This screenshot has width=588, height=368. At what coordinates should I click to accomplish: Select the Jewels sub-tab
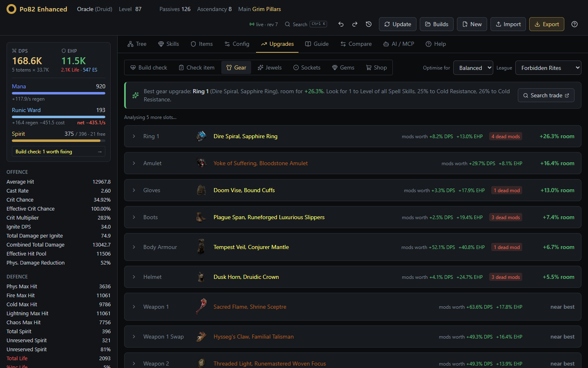pos(269,67)
